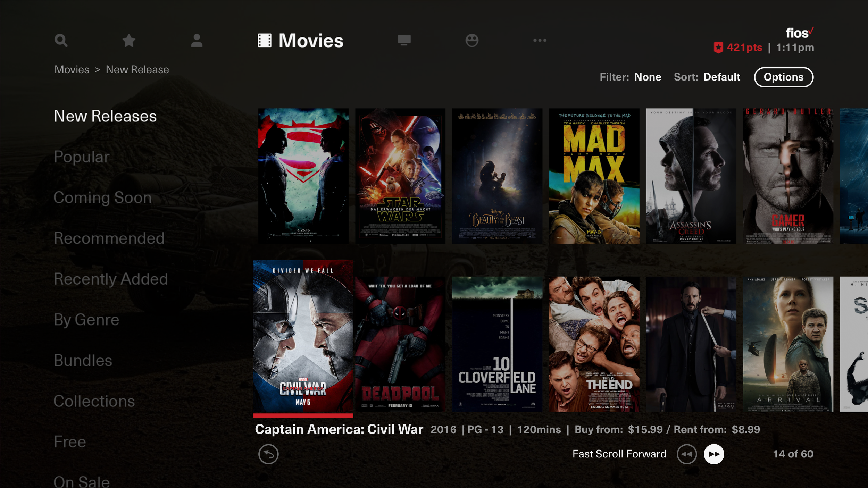Viewport: 868px width, 488px height.
Task: Click the fast scroll rewind button
Action: [687, 454]
